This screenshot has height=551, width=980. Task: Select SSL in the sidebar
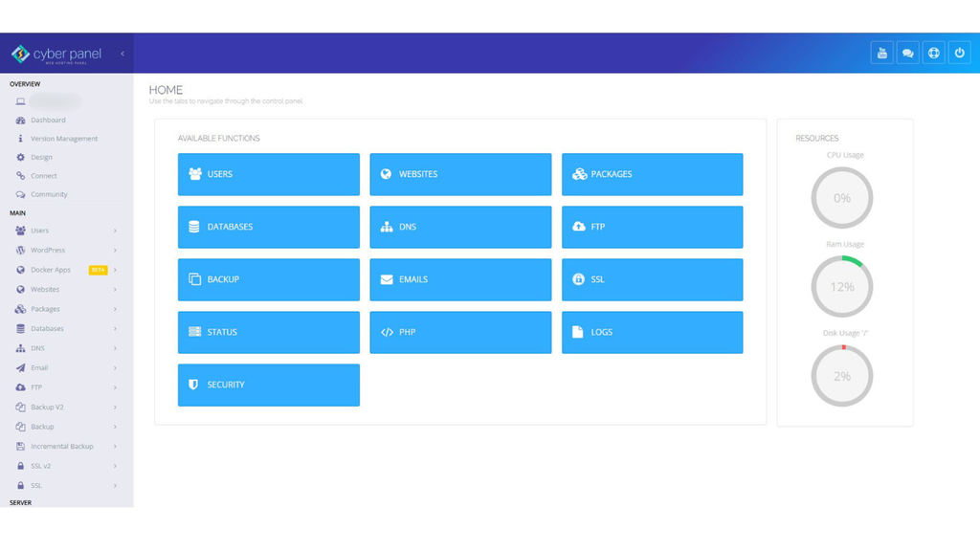coord(36,485)
